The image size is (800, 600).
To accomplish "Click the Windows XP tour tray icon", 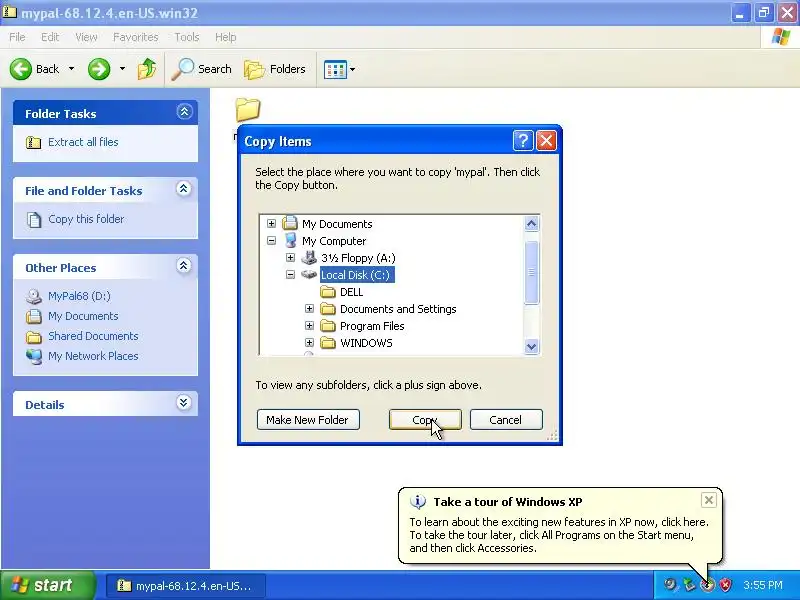I will coord(707,585).
